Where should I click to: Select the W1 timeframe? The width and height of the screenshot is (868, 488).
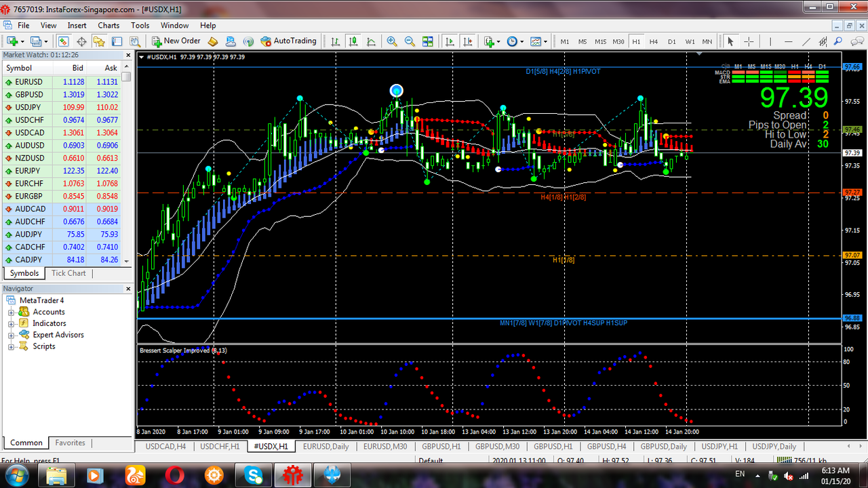pyautogui.click(x=690, y=42)
